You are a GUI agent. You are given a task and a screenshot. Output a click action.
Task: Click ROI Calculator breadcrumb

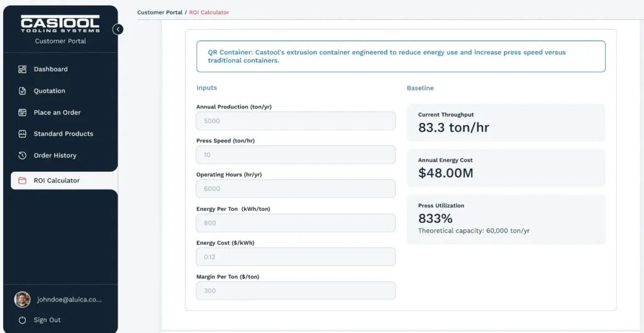[209, 13]
